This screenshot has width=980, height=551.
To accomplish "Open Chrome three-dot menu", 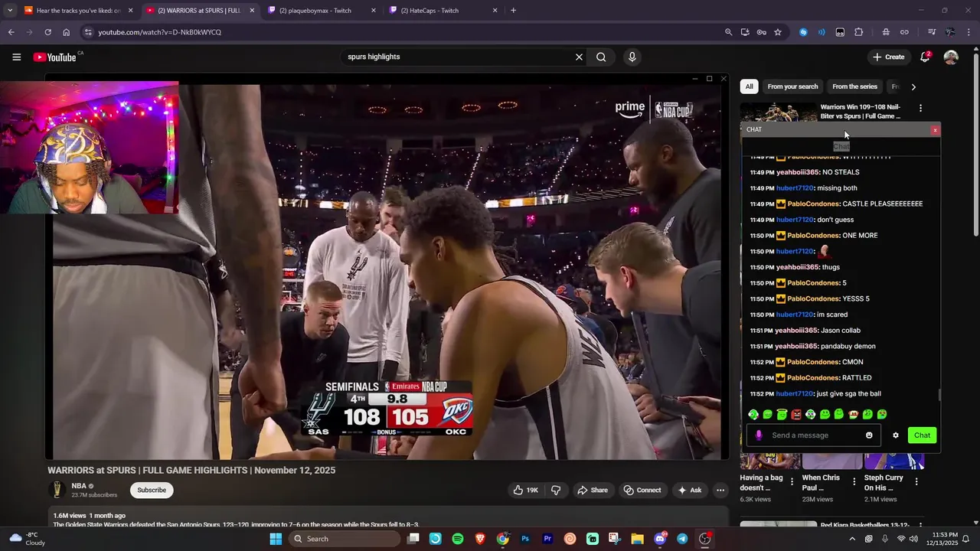I will click(969, 32).
